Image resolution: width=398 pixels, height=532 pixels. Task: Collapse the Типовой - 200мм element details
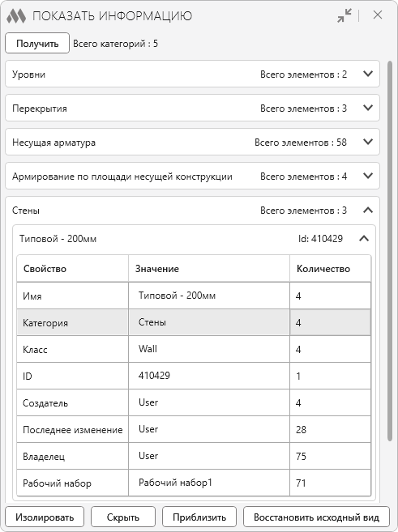pos(364,239)
